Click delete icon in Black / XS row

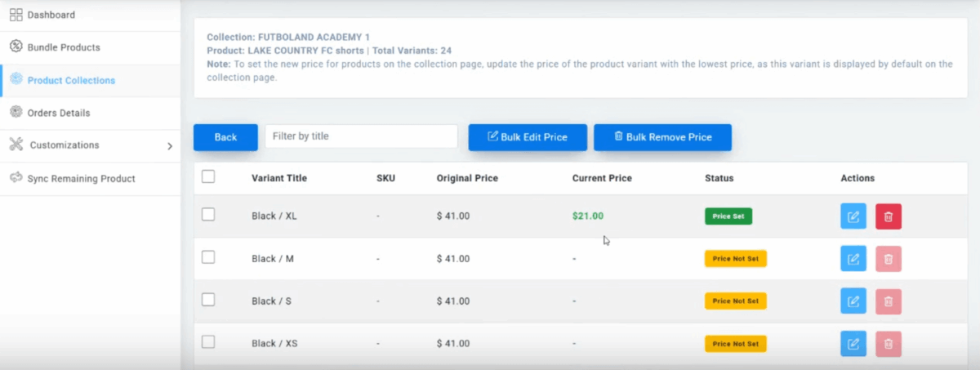pos(889,344)
